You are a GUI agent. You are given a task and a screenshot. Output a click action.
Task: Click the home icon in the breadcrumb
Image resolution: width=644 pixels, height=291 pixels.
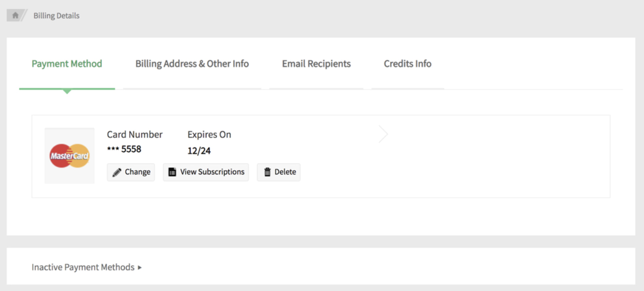[x=16, y=15]
